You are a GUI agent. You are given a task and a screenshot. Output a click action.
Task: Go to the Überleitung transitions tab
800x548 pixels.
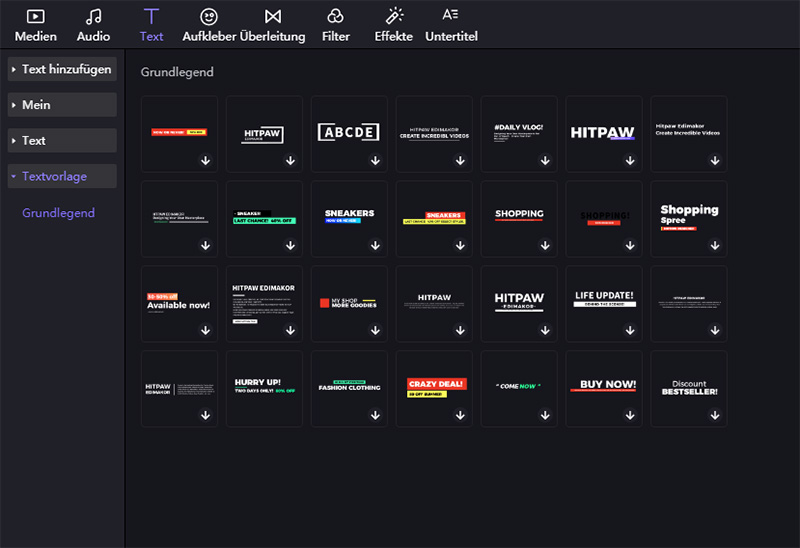point(272,25)
